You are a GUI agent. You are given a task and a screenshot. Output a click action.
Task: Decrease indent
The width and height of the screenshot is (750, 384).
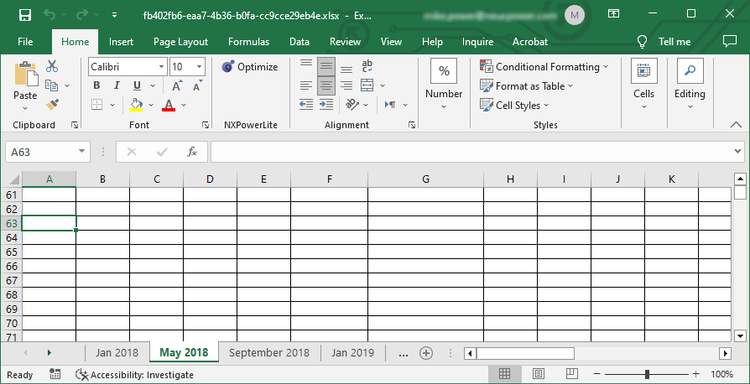click(x=306, y=104)
